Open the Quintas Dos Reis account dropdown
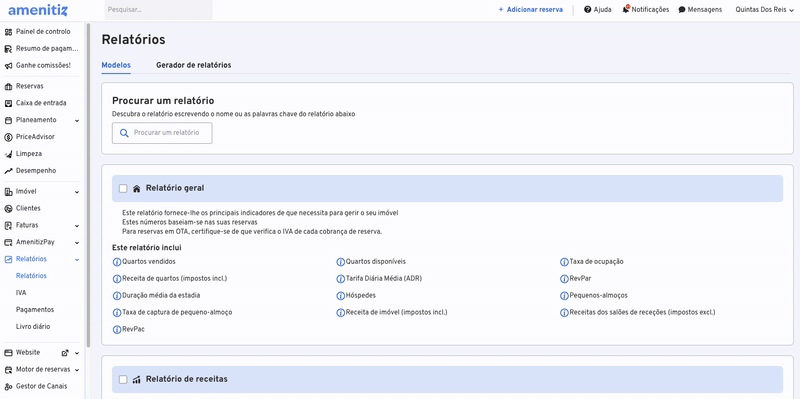The height and width of the screenshot is (399, 800). pyautogui.click(x=764, y=10)
